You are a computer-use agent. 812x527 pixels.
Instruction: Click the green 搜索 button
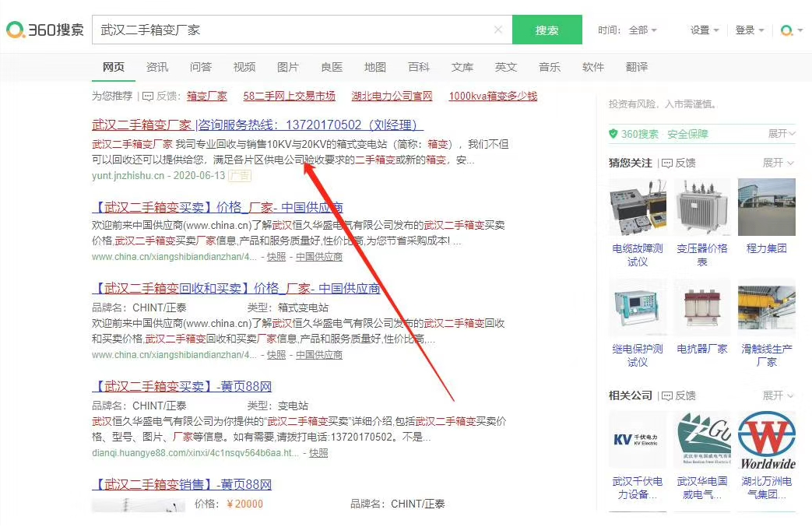click(547, 30)
